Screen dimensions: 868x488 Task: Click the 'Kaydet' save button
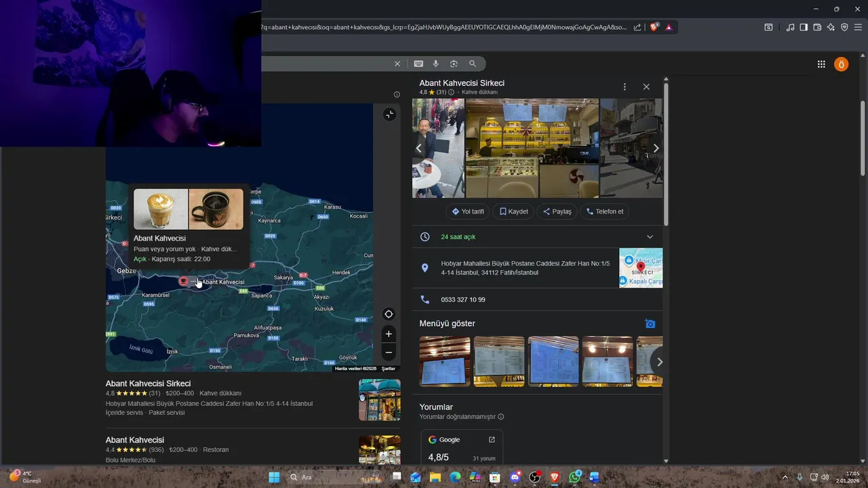coord(513,211)
